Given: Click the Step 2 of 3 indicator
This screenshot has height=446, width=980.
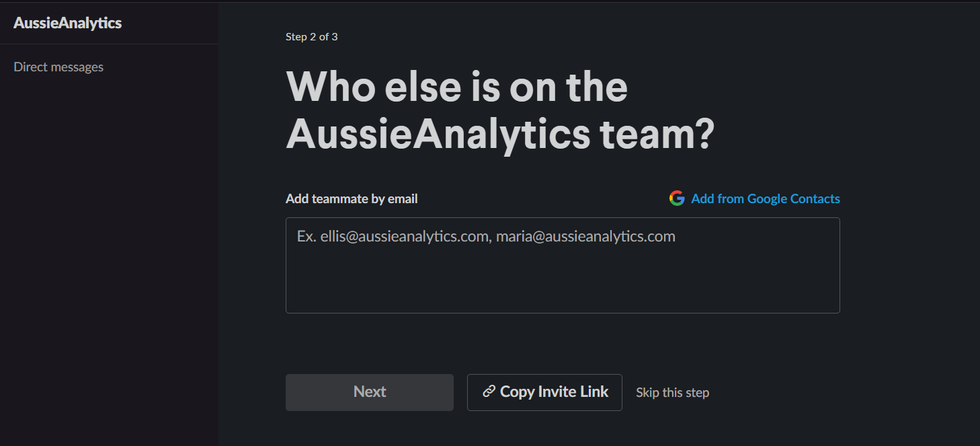Looking at the screenshot, I should (x=311, y=36).
